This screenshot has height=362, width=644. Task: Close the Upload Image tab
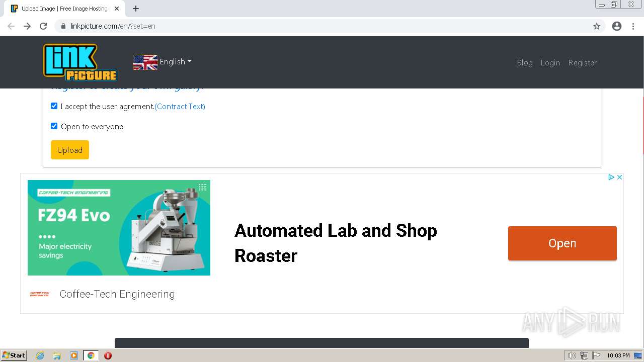click(117, 9)
